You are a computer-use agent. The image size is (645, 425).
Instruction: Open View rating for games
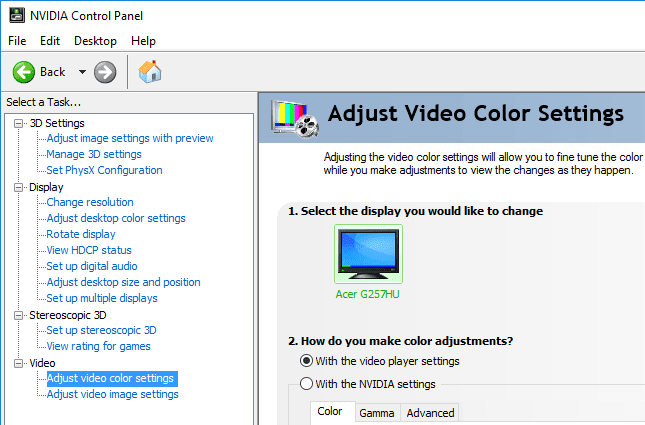(98, 347)
